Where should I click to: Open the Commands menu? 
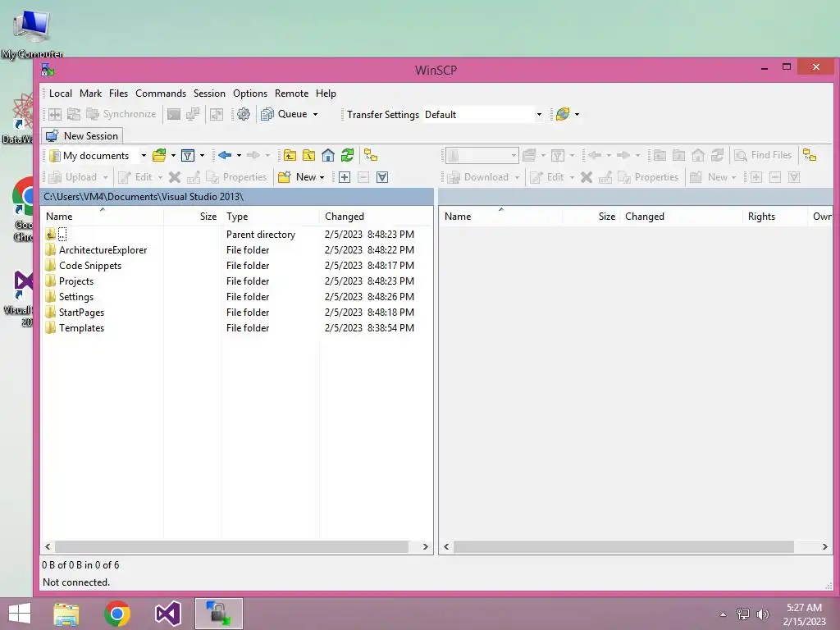point(161,94)
